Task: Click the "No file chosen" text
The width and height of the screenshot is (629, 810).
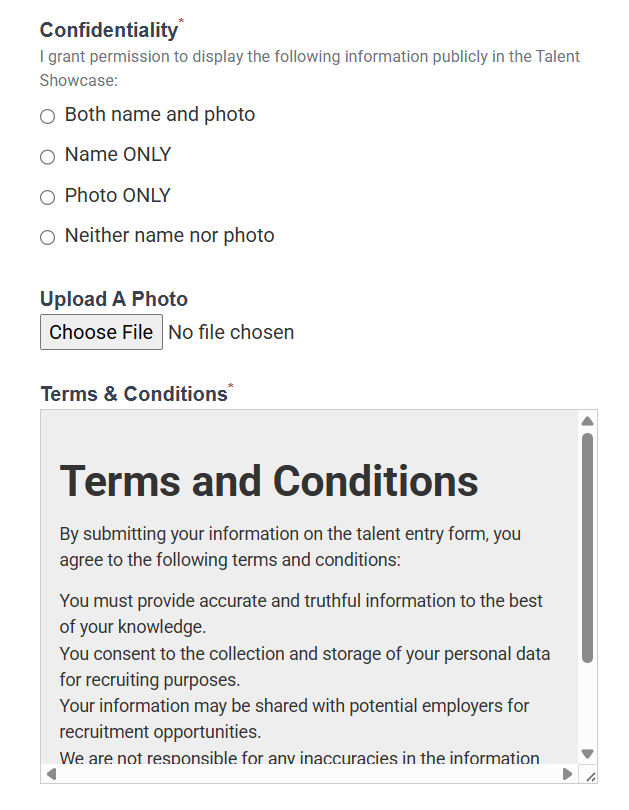Action: coord(231,332)
